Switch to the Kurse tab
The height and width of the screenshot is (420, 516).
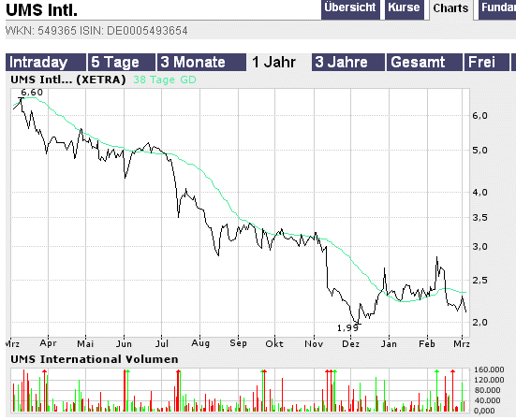pos(405,9)
